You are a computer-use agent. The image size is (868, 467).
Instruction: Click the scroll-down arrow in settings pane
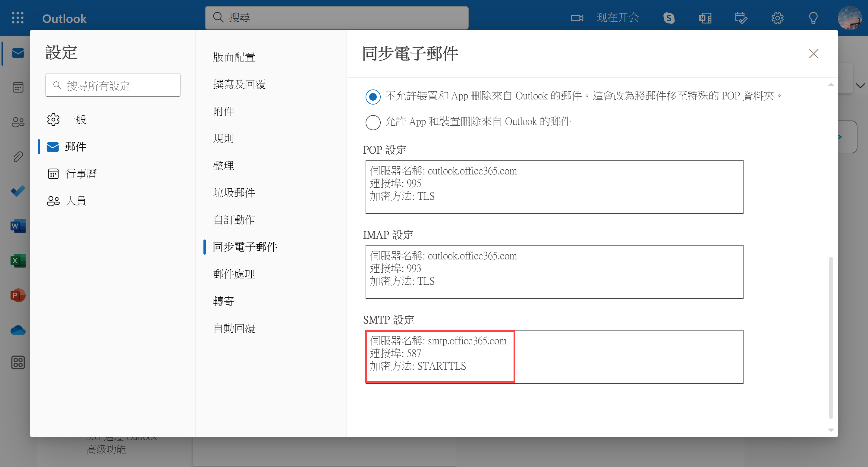click(x=831, y=430)
